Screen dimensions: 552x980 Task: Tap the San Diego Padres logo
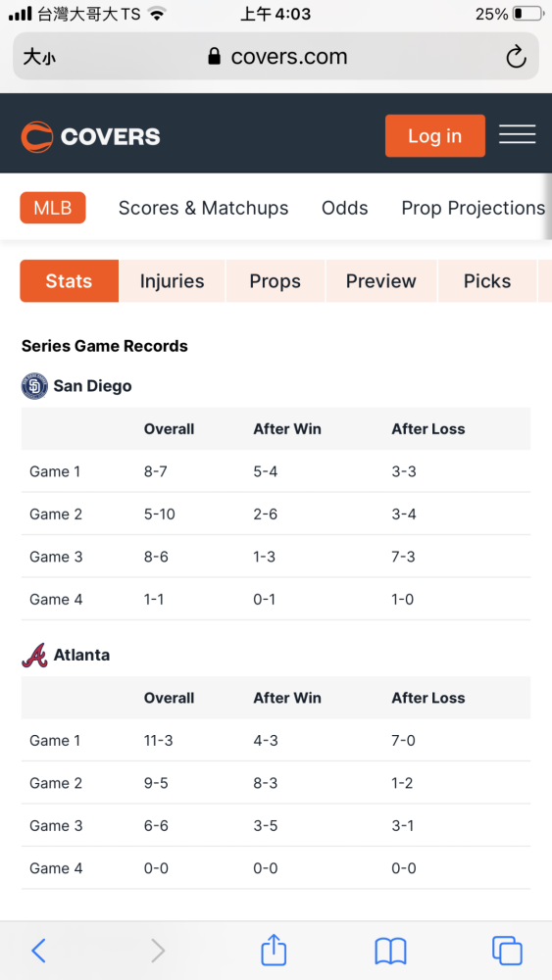click(34, 385)
